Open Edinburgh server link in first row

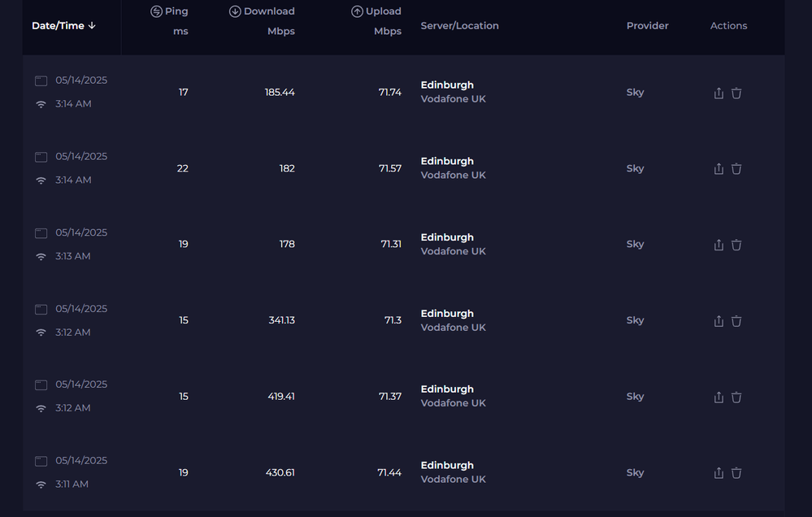[447, 85]
